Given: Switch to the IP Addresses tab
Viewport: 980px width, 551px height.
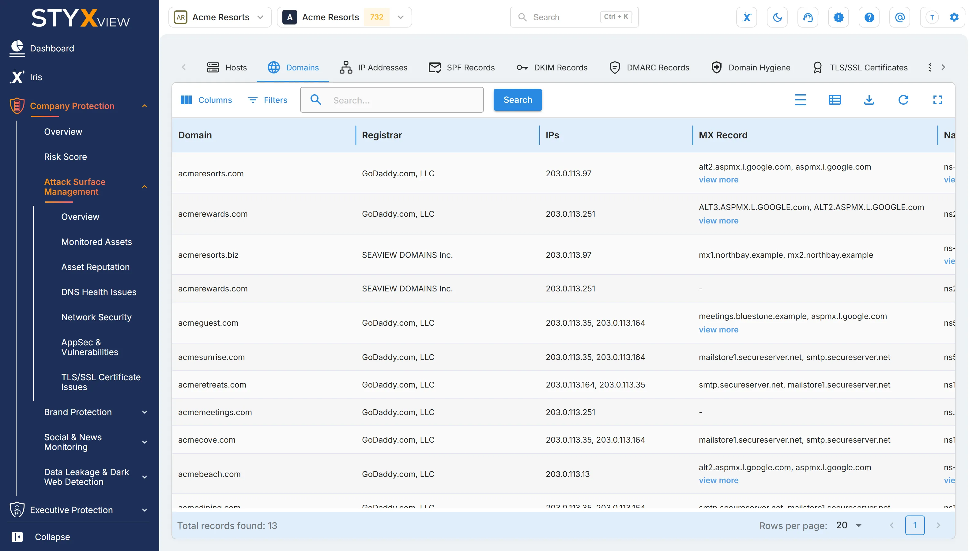Looking at the screenshot, I should tap(374, 67).
